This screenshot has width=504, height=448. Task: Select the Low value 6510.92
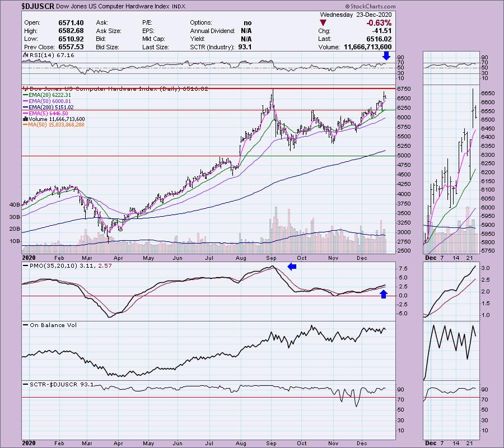pos(71,39)
